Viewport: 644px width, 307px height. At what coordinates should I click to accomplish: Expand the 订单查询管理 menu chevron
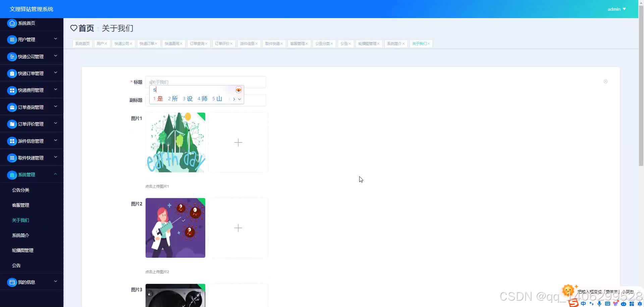(56, 107)
